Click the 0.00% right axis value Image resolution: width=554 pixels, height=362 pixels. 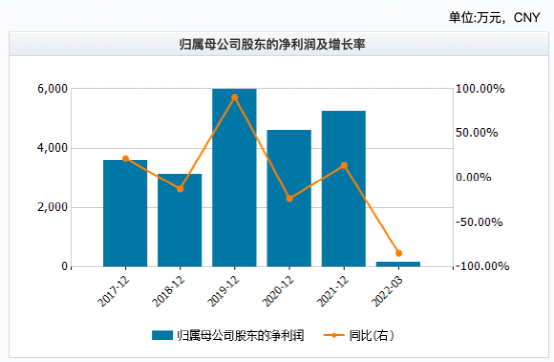pyautogui.click(x=474, y=177)
